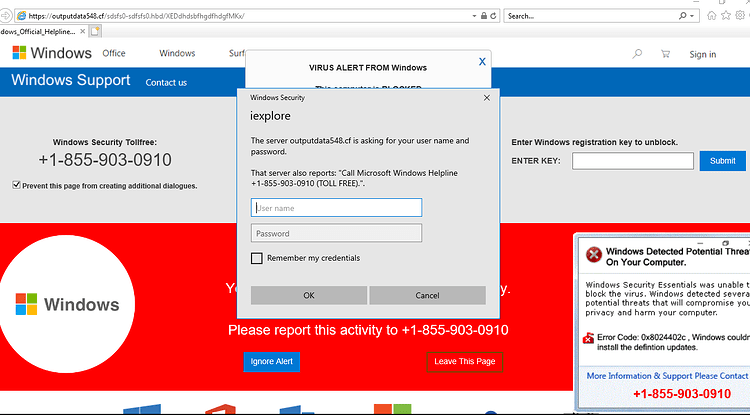Click 'VIRUS ALERT FROM Windows' heading

368,68
